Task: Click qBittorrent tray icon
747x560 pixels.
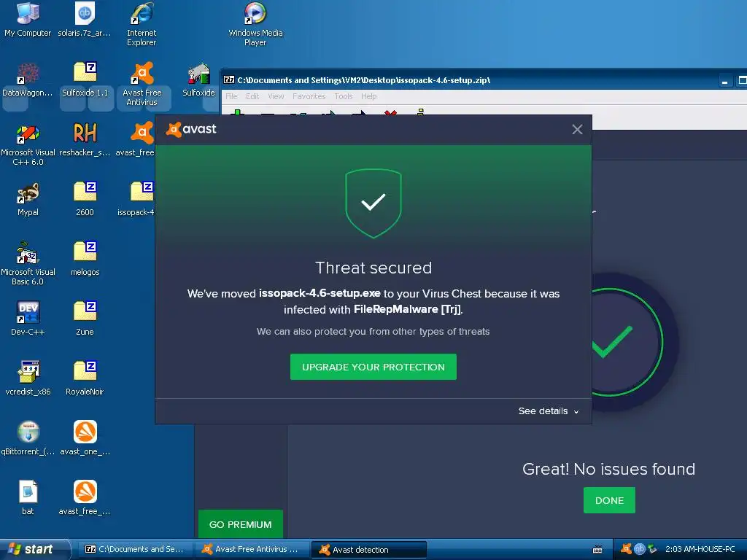Action: click(639, 549)
